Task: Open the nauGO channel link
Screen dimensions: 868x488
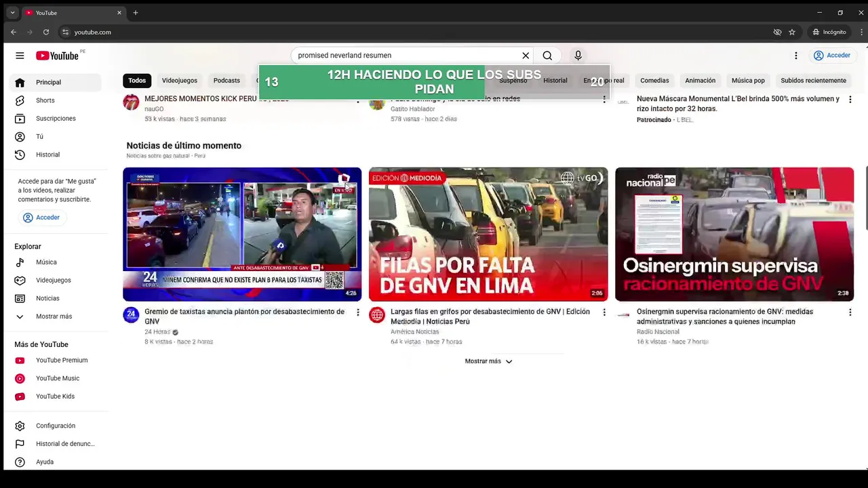Action: pos(154,109)
